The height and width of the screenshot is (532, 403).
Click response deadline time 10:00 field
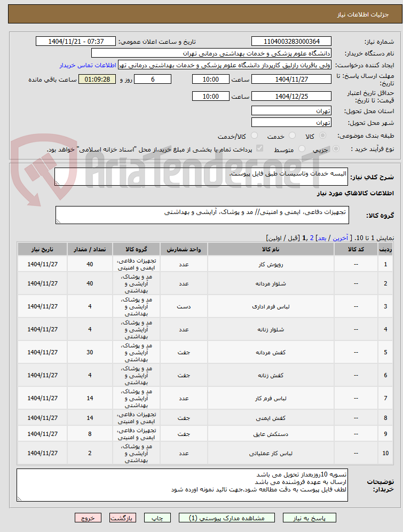tap(210, 79)
